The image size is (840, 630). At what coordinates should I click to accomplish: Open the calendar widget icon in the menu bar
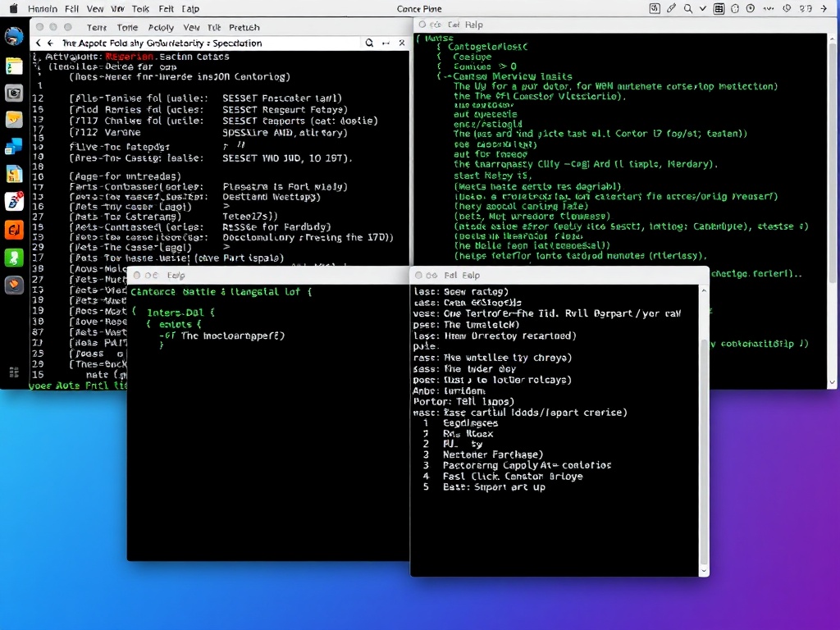click(x=719, y=8)
